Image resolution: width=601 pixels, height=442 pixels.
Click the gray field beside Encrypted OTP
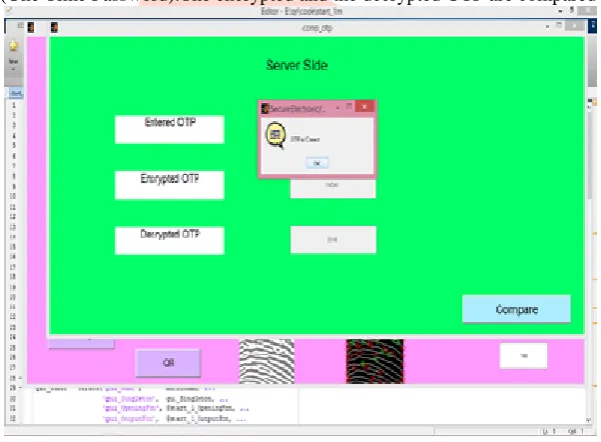pyautogui.click(x=333, y=189)
